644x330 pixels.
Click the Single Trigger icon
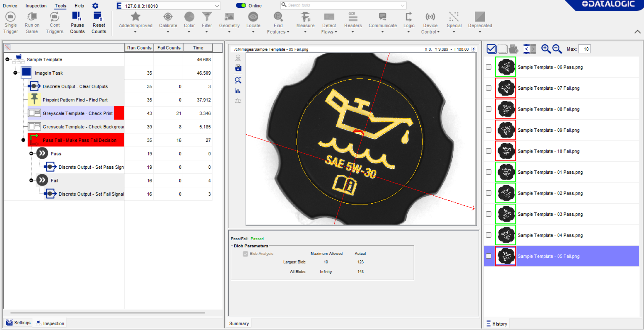[x=10, y=17]
